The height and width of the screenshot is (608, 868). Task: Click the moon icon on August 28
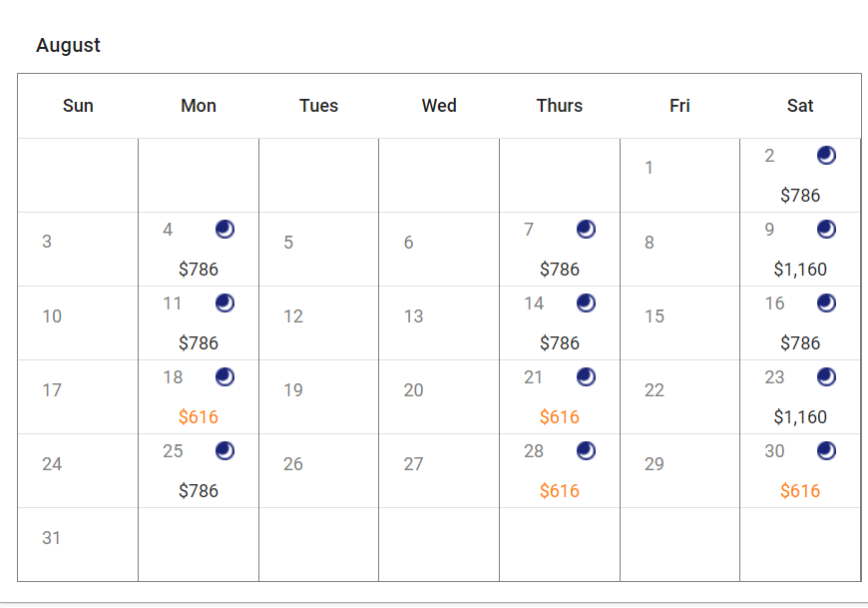(586, 450)
